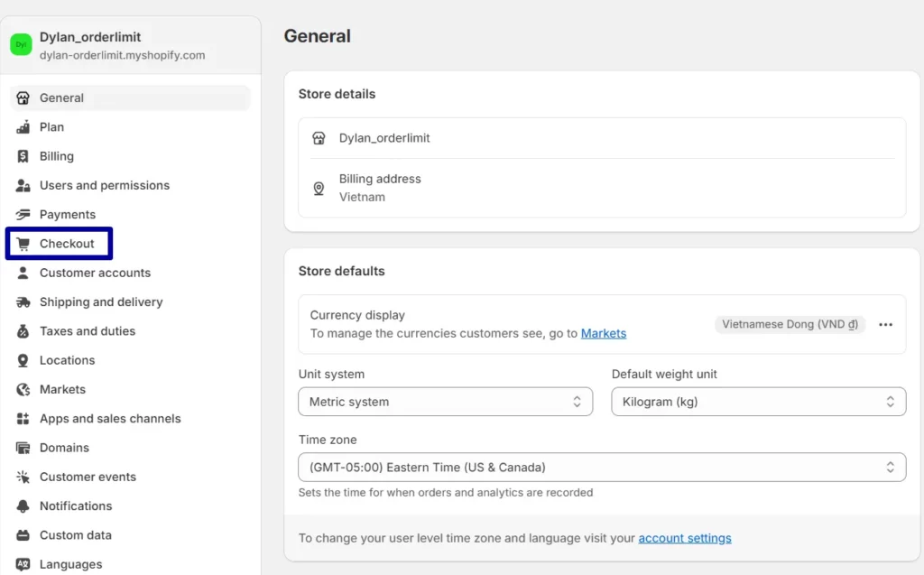The height and width of the screenshot is (575, 924).
Task: Click the Payments hand icon
Action: point(23,215)
